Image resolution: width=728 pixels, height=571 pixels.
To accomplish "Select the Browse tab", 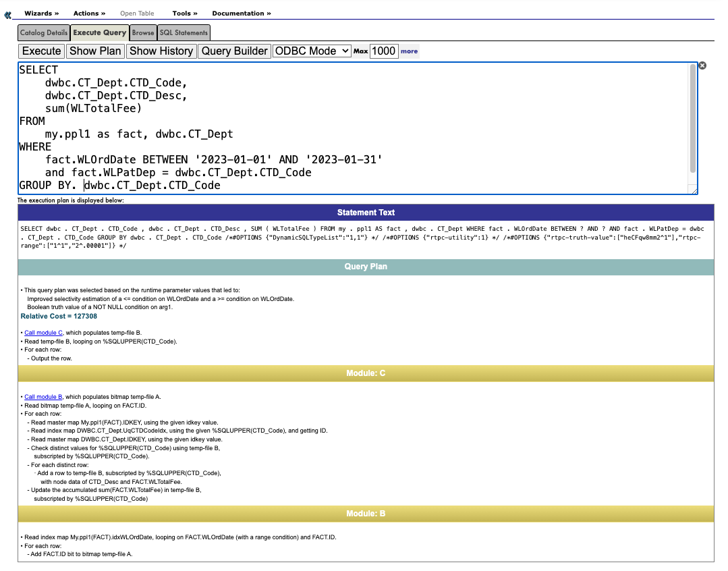I will [x=143, y=32].
